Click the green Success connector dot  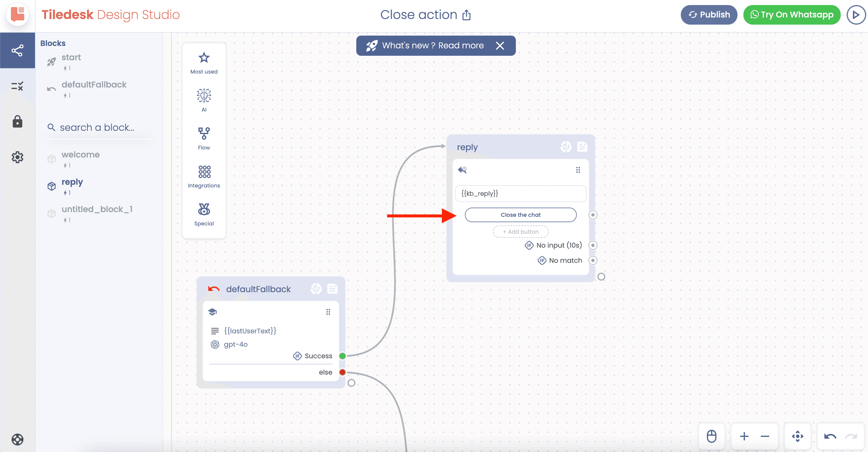click(x=342, y=356)
